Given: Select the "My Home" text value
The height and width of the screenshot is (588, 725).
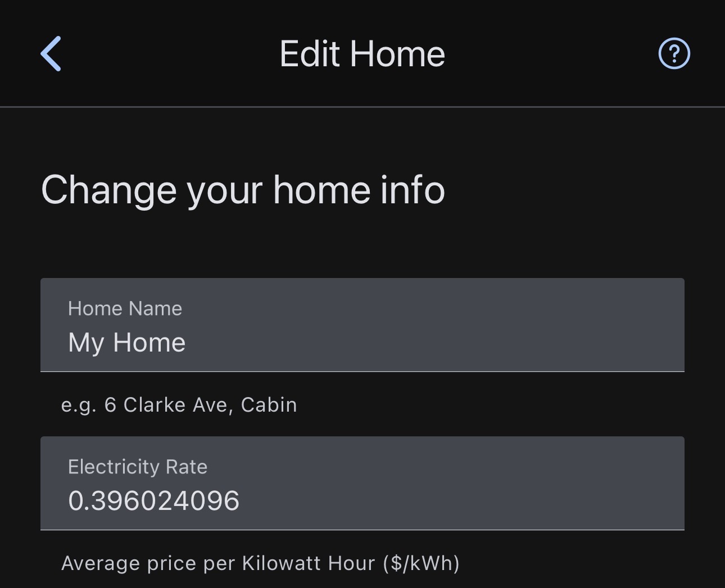Looking at the screenshot, I should click(x=126, y=343).
